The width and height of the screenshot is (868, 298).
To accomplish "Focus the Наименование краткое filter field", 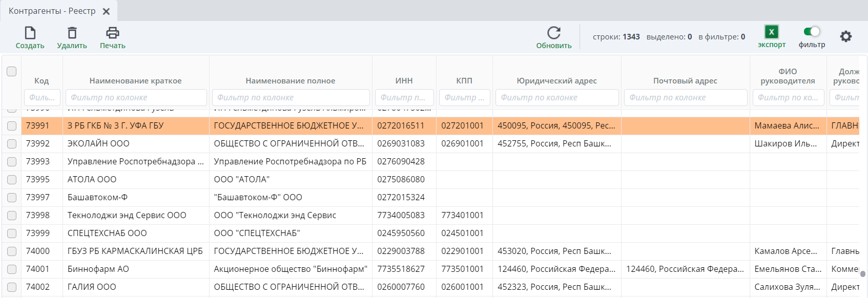I will point(136,97).
